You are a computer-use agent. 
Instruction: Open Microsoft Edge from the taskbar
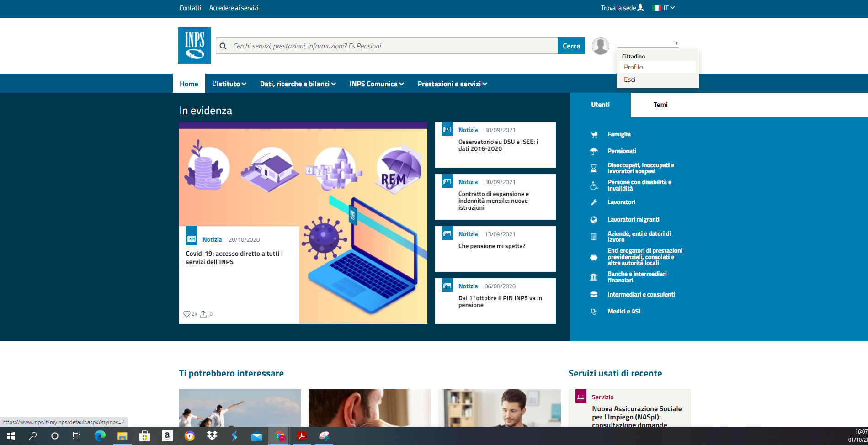[100, 436]
